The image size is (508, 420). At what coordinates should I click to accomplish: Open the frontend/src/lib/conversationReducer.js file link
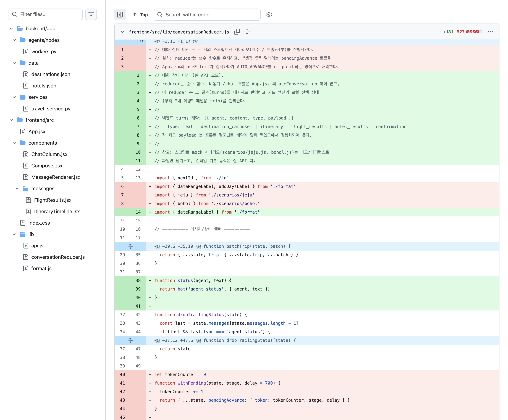pos(179,32)
